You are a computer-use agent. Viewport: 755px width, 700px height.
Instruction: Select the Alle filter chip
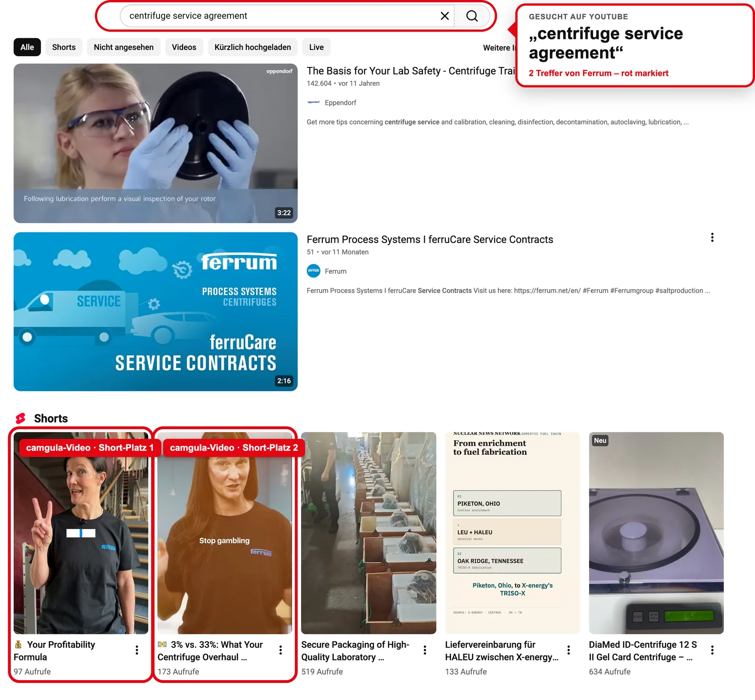(27, 47)
